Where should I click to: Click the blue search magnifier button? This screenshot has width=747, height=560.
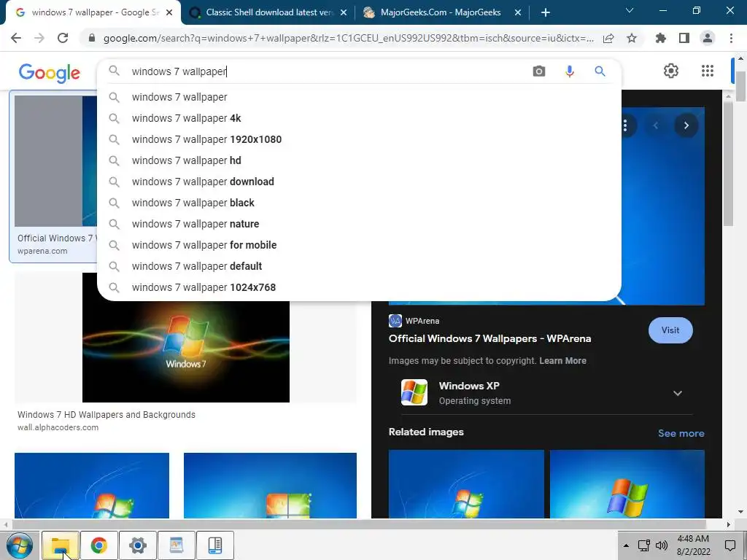600,71
